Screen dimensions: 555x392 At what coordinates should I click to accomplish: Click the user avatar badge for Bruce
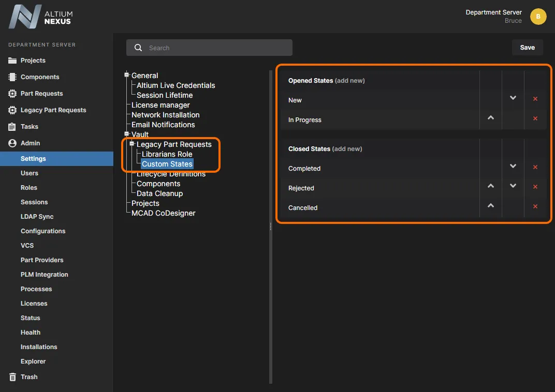538,17
